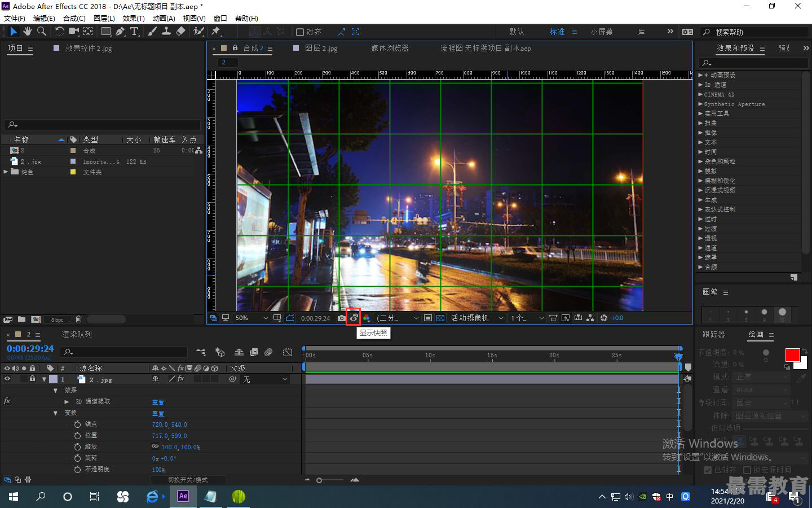Click the Take Snapshot camera icon
812x508 pixels.
[341, 318]
